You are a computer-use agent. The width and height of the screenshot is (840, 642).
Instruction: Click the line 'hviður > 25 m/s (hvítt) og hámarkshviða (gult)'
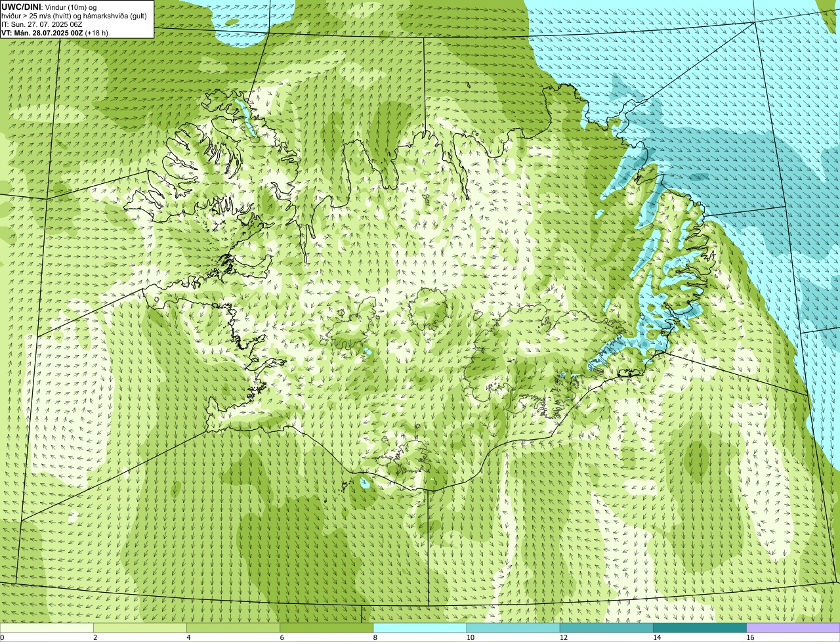click(74, 16)
